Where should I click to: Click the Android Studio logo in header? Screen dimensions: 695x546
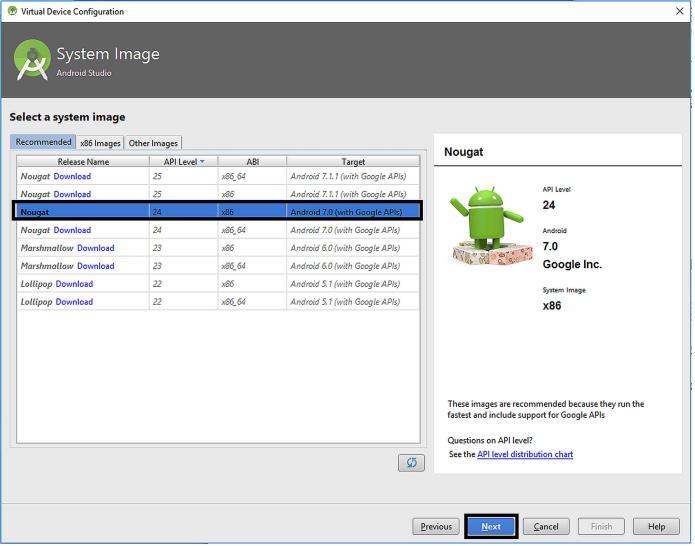[x=32, y=59]
